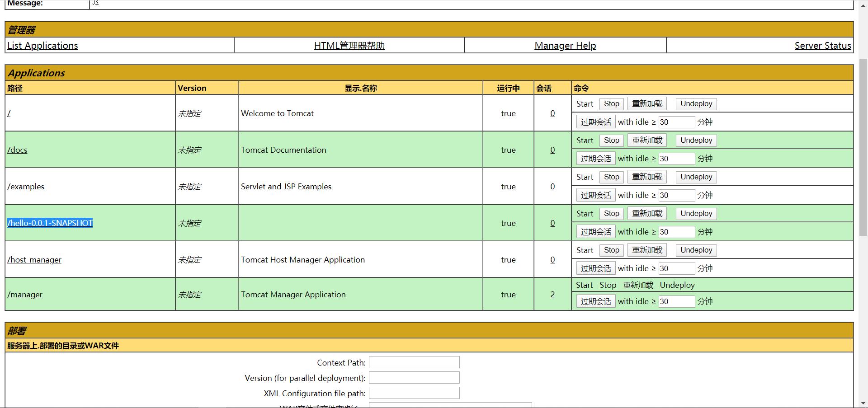Open the /manager application link
The width and height of the screenshot is (868, 408).
coord(25,295)
